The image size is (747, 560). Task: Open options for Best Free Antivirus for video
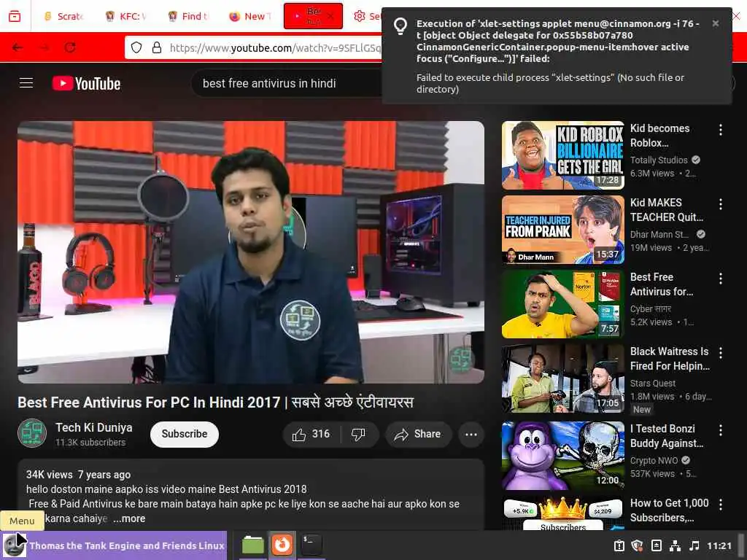click(721, 278)
